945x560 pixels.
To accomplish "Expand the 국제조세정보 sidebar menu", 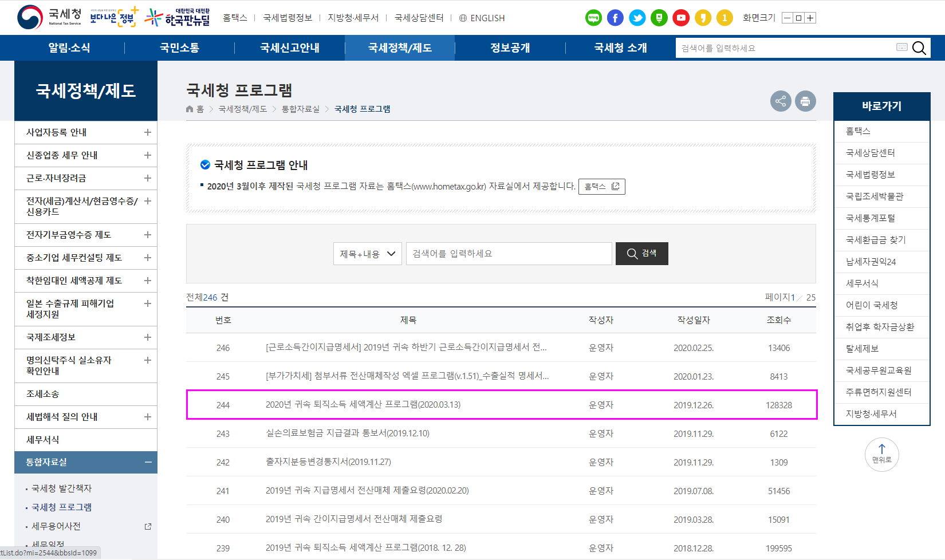I will [x=147, y=337].
